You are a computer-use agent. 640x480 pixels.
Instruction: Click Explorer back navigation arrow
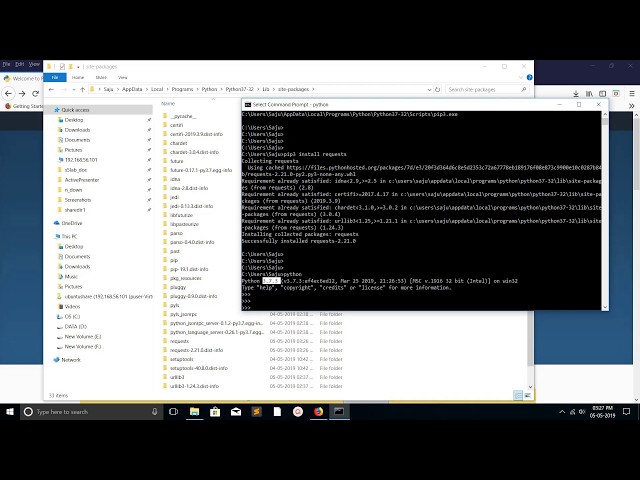click(x=51, y=89)
